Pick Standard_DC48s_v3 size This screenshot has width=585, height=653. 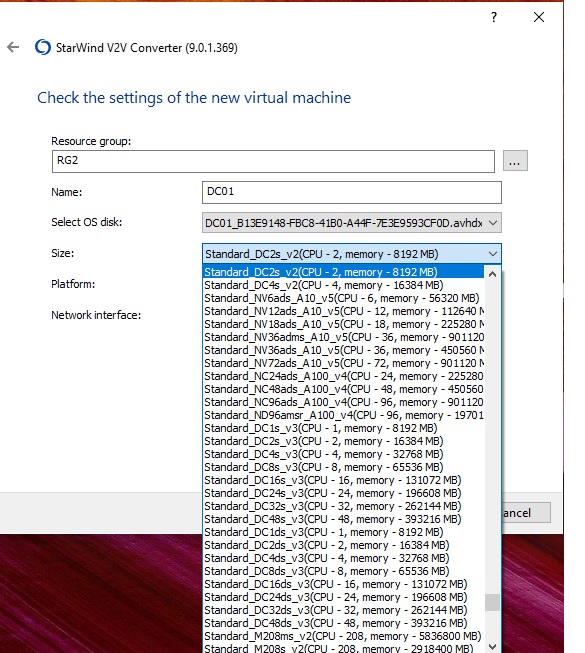pyautogui.click(x=344, y=519)
